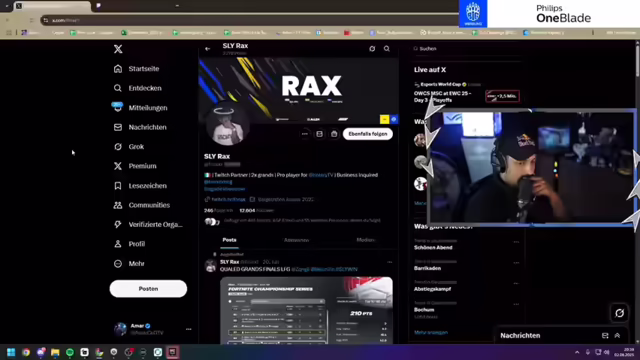Open Startseite from the sidebar
640x360 pixels.
pyautogui.click(x=136, y=69)
